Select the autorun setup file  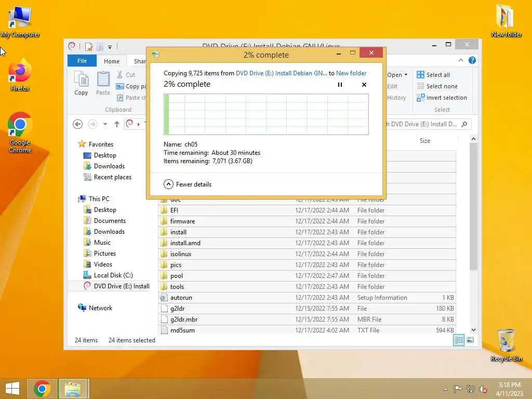307,298
